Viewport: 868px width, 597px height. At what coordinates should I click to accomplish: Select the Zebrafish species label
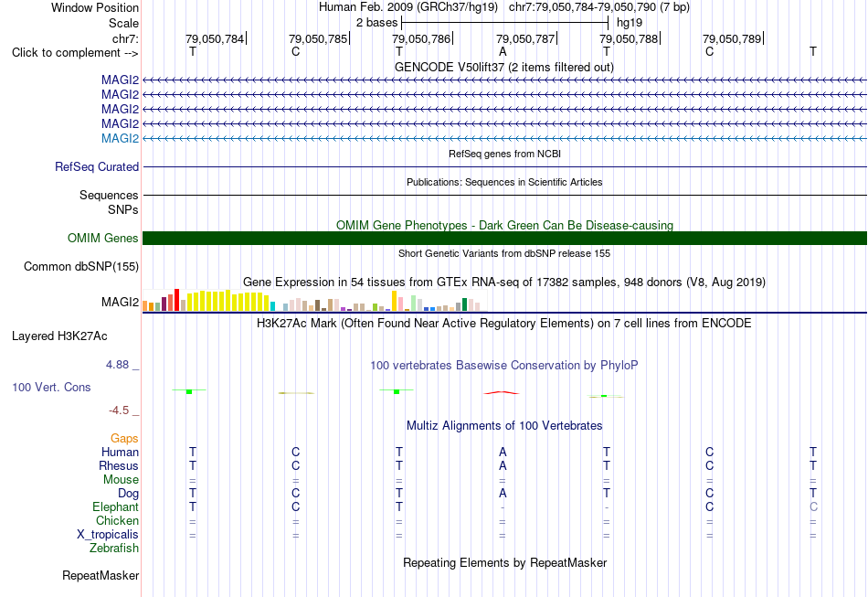pos(114,548)
